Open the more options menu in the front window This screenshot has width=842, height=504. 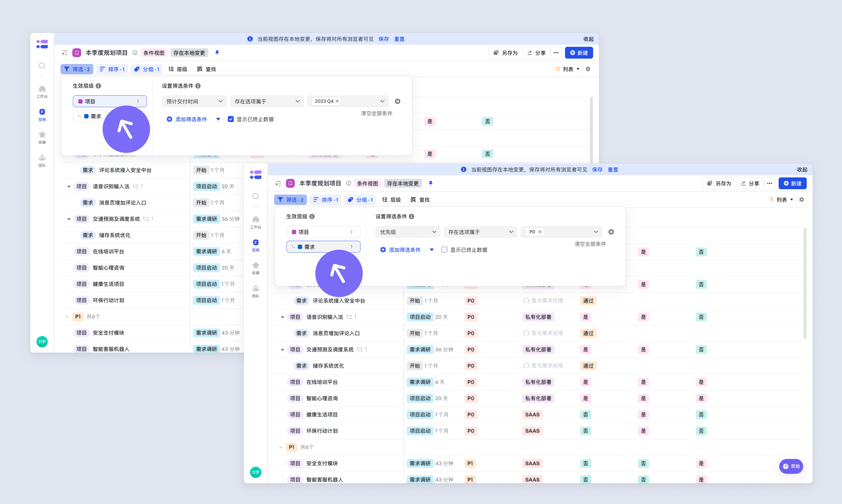pyautogui.click(x=770, y=183)
